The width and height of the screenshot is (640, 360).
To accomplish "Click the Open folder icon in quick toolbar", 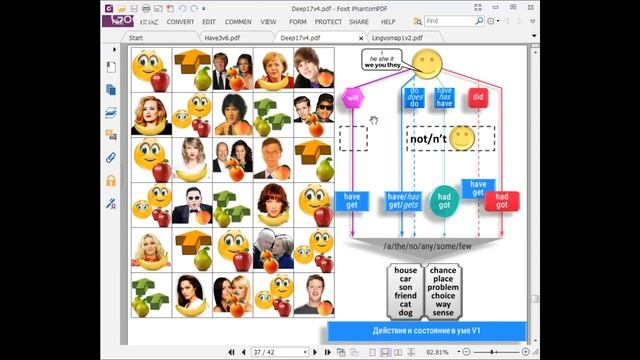I will (122, 8).
